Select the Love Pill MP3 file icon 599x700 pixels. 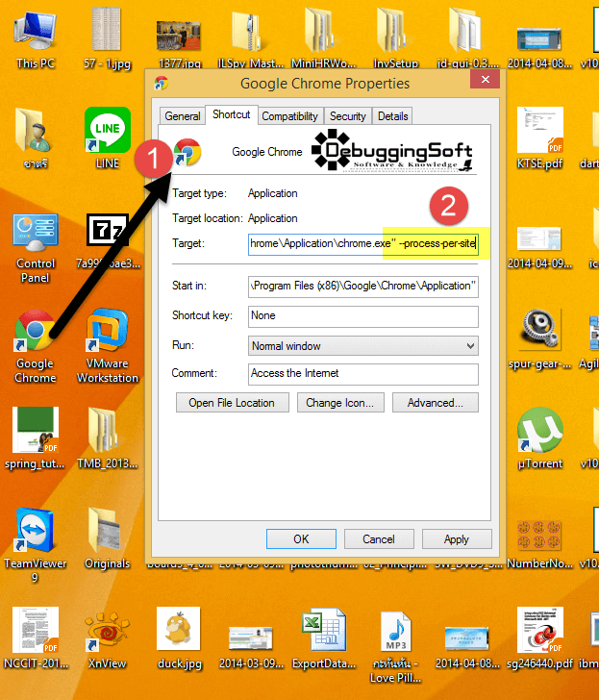(395, 631)
